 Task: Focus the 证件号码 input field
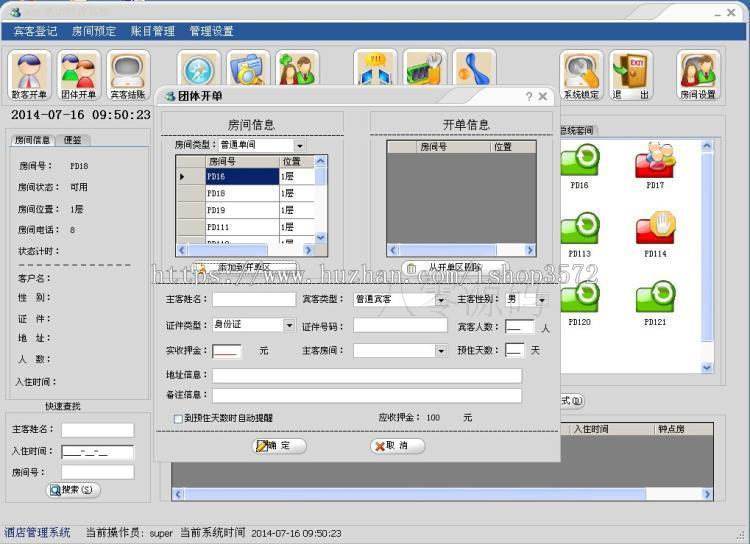coord(400,325)
